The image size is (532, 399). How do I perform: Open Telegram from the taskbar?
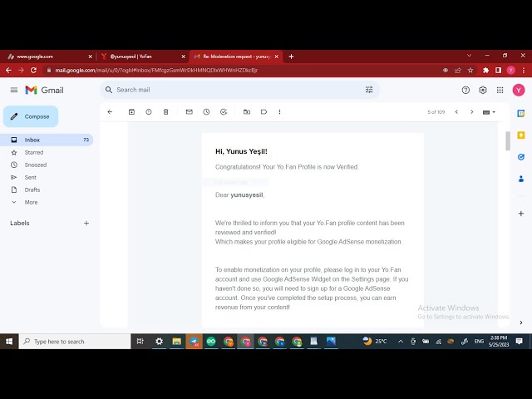click(x=194, y=342)
